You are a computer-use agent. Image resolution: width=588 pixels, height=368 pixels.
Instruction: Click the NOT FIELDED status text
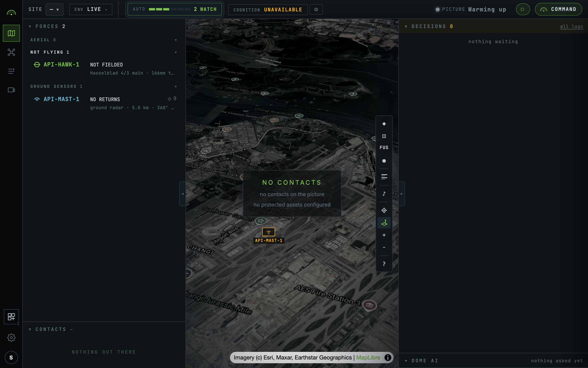pyautogui.click(x=106, y=65)
